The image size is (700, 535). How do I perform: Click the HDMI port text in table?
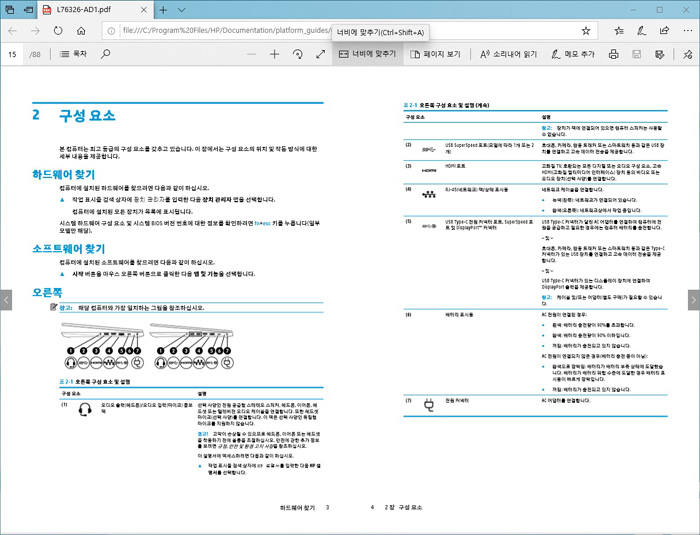coord(455,166)
